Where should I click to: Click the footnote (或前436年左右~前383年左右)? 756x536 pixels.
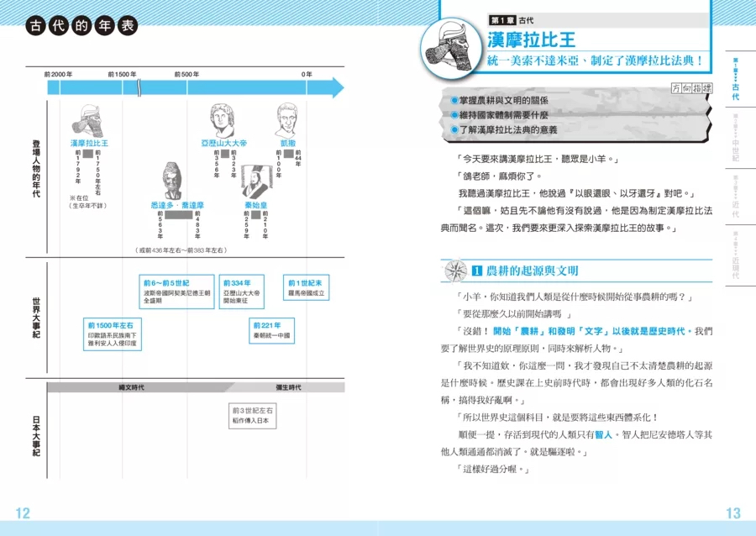click(x=181, y=250)
